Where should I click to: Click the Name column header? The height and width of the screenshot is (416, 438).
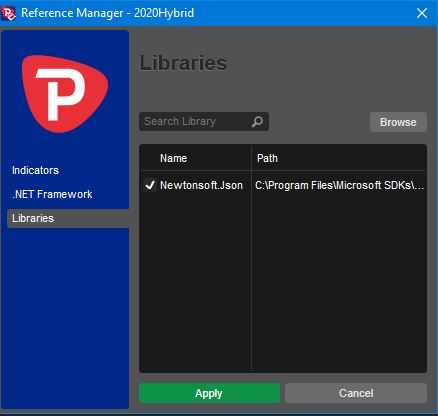pos(173,158)
